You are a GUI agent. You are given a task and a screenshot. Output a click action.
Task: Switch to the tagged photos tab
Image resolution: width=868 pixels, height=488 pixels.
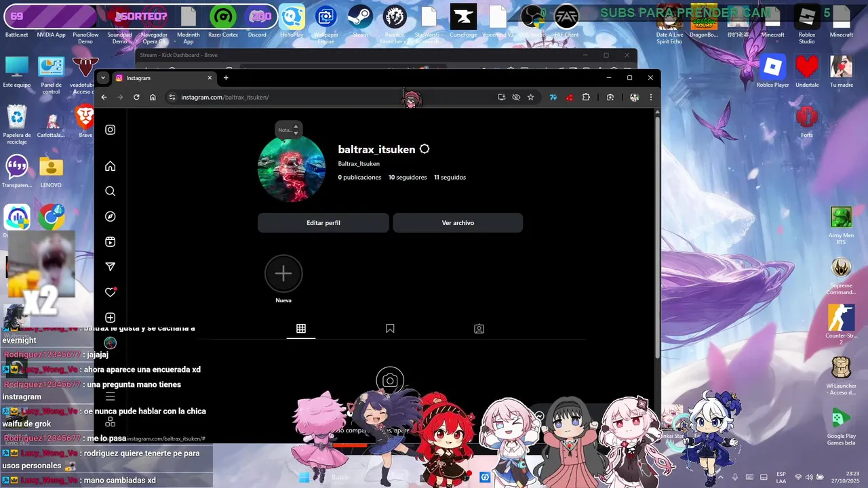point(479,329)
